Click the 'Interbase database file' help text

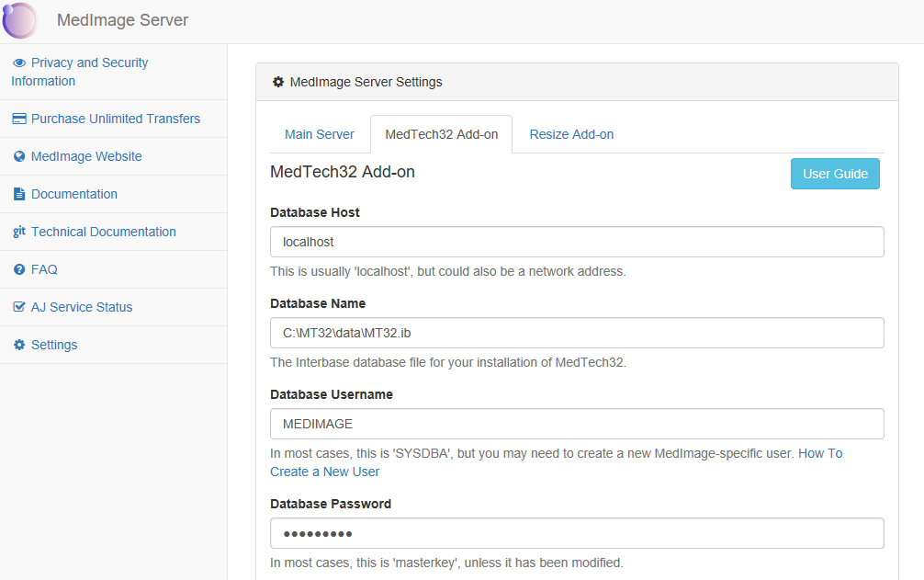pos(448,362)
